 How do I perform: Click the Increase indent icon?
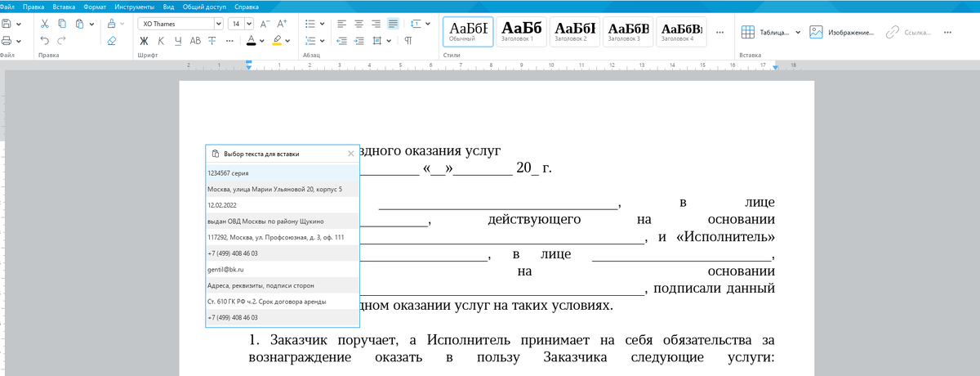point(359,40)
